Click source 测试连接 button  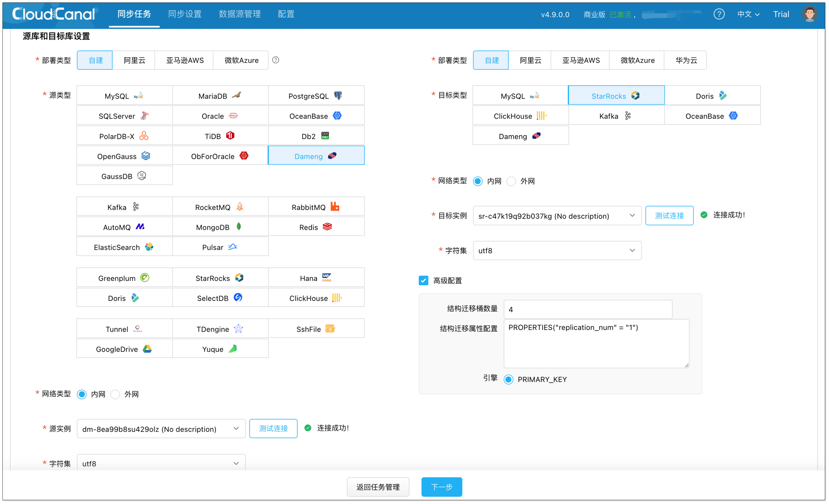(273, 428)
